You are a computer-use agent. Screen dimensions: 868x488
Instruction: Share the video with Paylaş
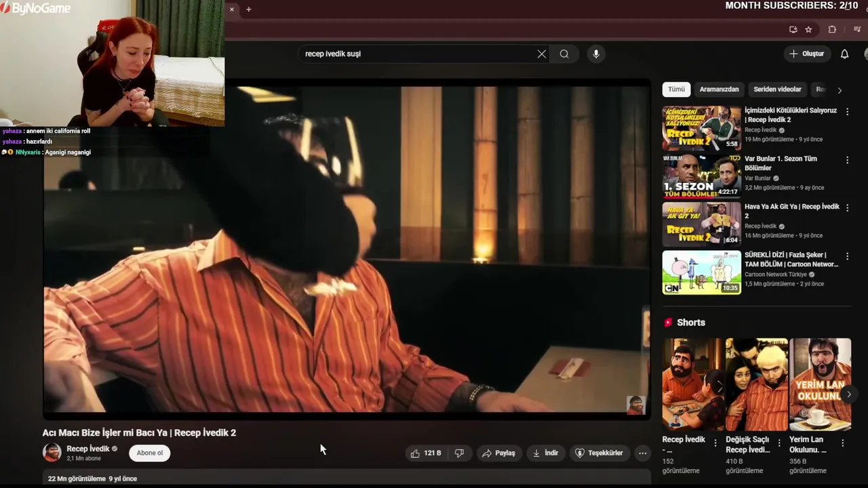pyautogui.click(x=498, y=453)
